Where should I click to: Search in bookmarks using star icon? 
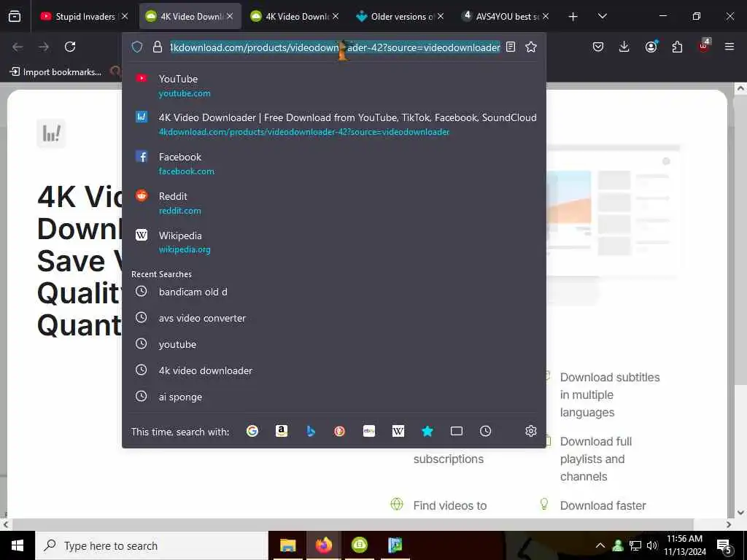coord(427,432)
